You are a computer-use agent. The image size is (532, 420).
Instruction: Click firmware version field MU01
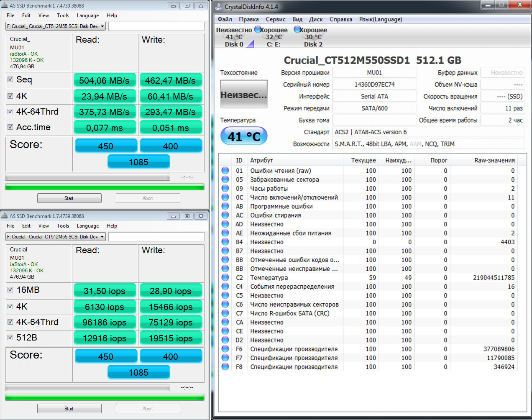pyautogui.click(x=375, y=73)
